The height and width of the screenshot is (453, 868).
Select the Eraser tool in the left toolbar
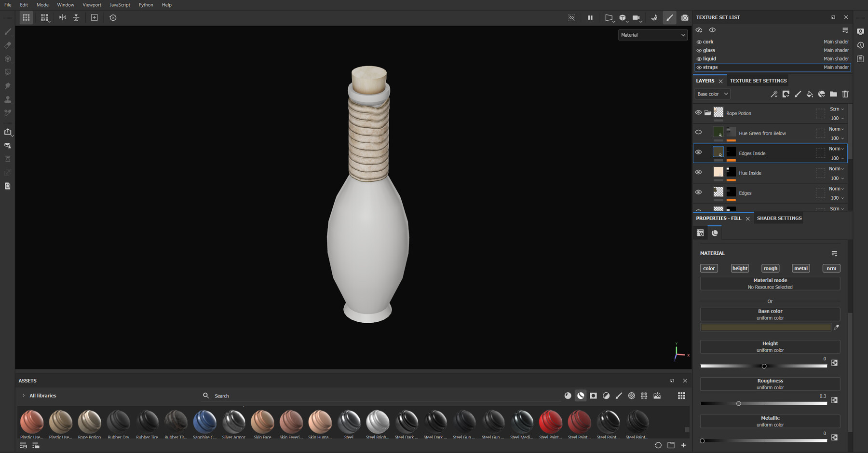click(8, 45)
